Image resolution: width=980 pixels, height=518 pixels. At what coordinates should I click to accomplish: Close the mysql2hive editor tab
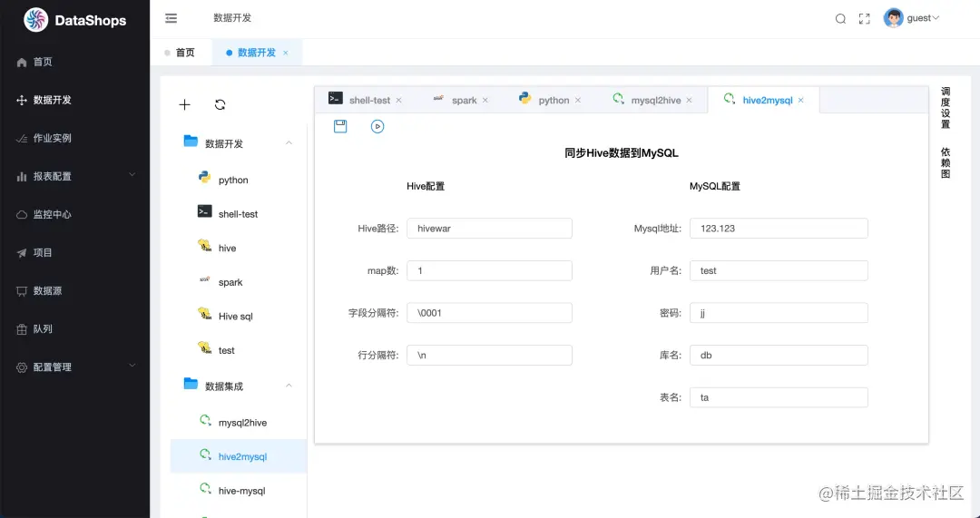pyautogui.click(x=690, y=100)
